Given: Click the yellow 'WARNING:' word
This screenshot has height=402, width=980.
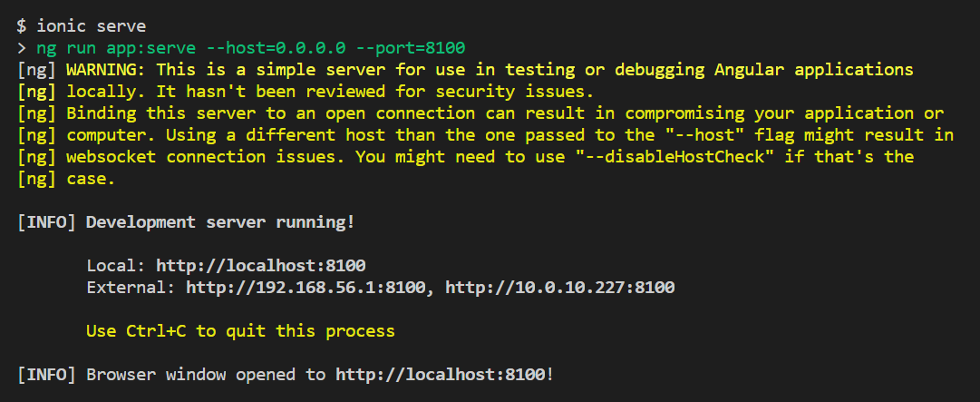Looking at the screenshot, I should [106, 69].
